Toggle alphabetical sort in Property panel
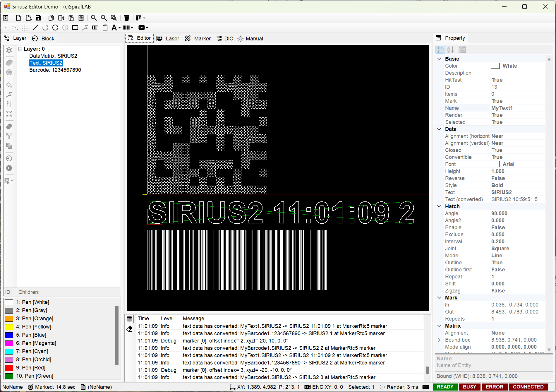 pos(450,50)
